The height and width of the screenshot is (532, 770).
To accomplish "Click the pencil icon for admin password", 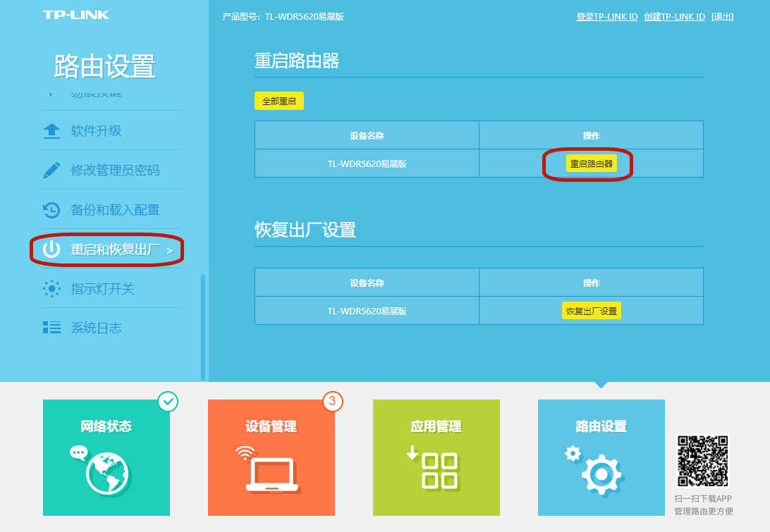I will tap(51, 171).
